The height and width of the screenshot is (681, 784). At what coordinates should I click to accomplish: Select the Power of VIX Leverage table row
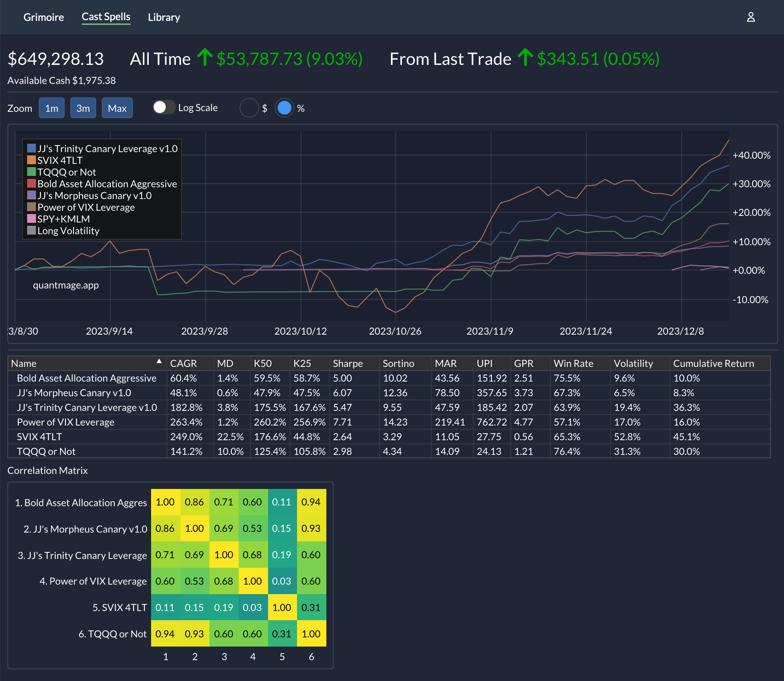pyautogui.click(x=65, y=422)
